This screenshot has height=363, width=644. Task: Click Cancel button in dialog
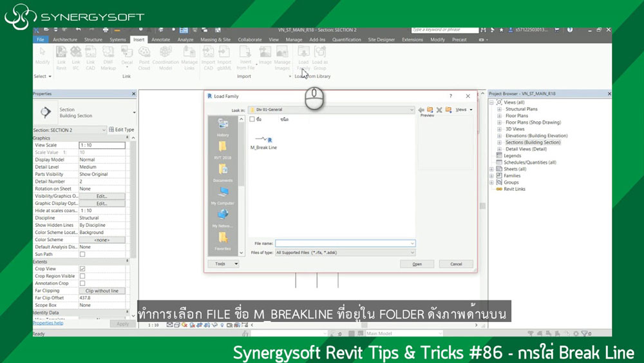(x=456, y=264)
